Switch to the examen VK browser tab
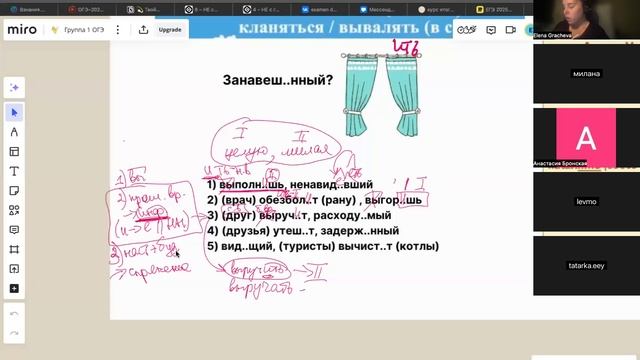This screenshot has height=360, width=640. click(320, 9)
